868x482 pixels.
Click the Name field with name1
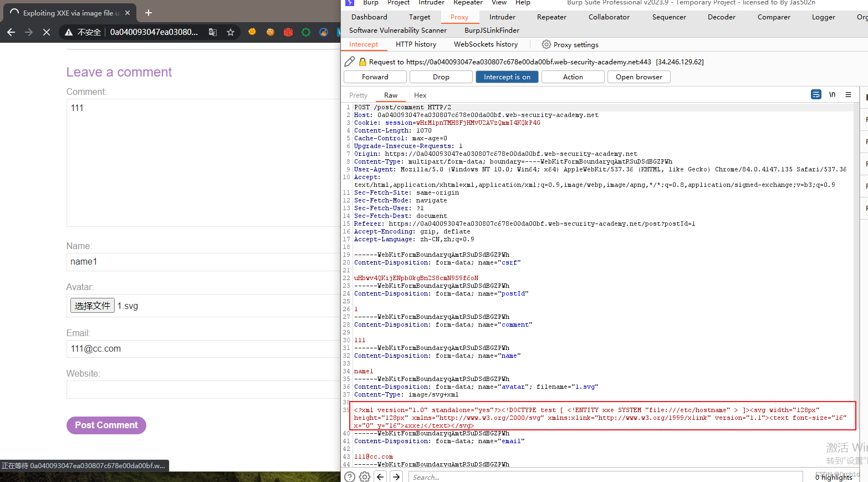coord(203,262)
